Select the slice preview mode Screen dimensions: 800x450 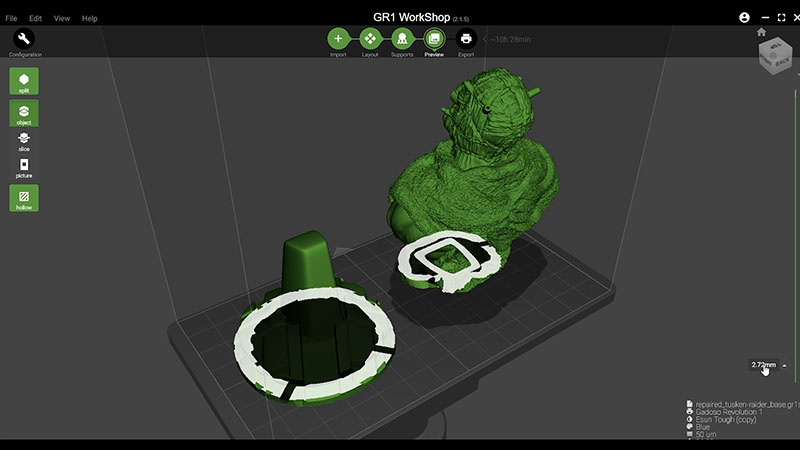(24, 139)
